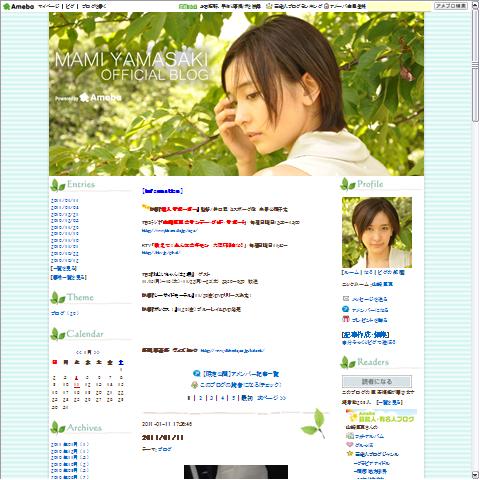Image resolution: width=480 pixels, height=480 pixels.
Task: Open the マイページ link in top bar
Action: tap(49, 6)
